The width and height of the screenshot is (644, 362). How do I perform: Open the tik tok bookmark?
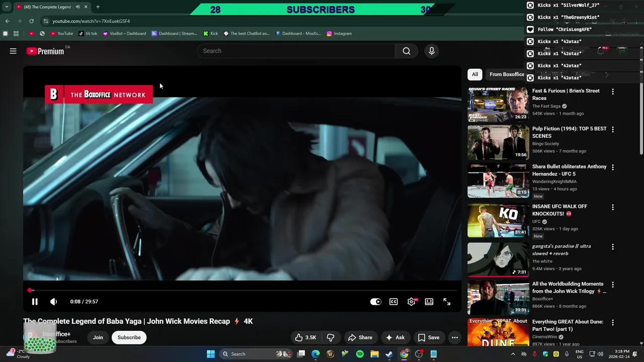(88, 34)
